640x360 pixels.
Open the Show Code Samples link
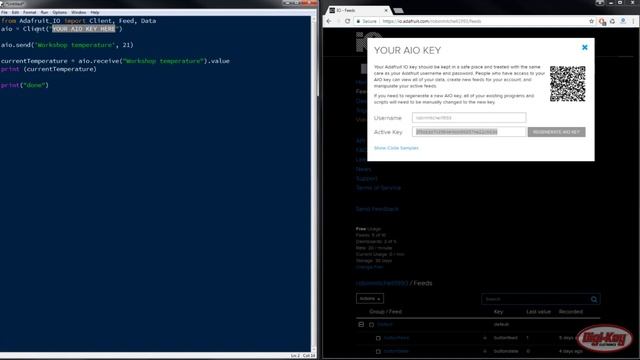point(396,148)
